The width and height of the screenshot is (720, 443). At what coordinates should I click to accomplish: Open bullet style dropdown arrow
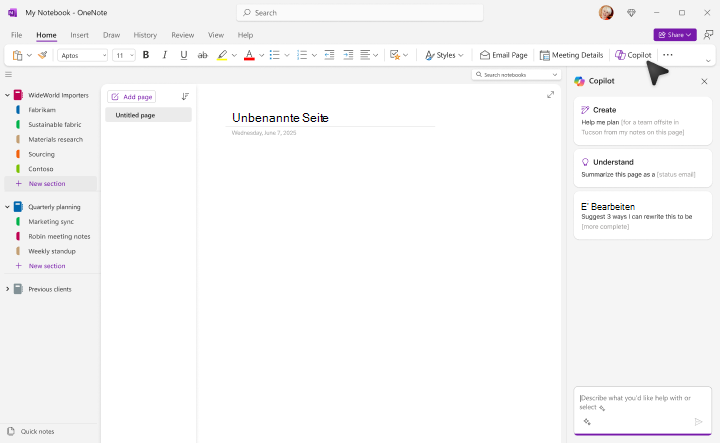pos(287,56)
